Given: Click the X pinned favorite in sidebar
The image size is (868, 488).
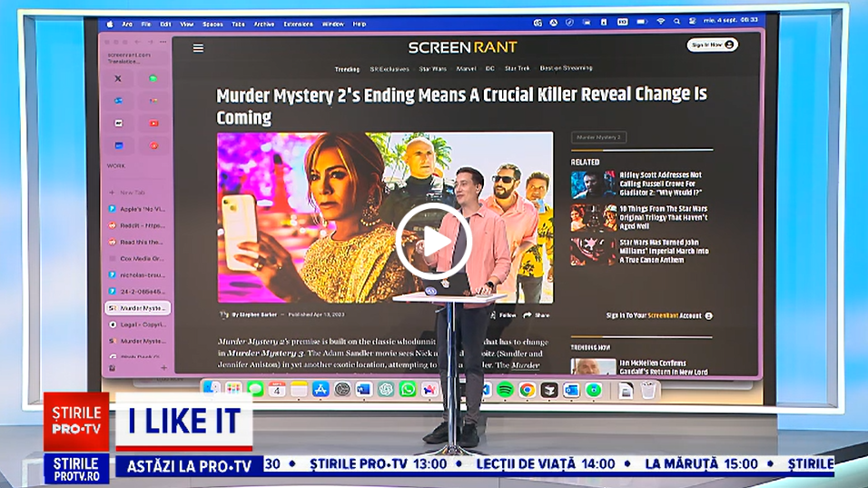Looking at the screenshot, I should (x=118, y=79).
